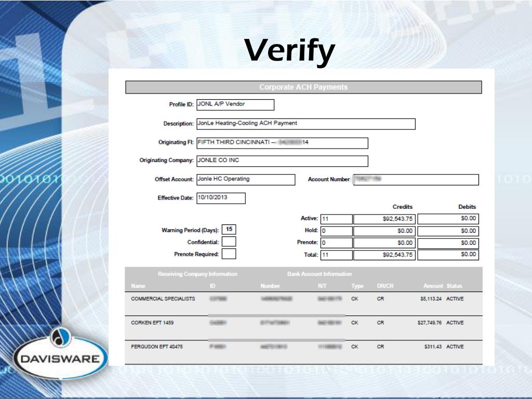Click the Account Number field
The height and width of the screenshot is (399, 532).
[416, 179]
